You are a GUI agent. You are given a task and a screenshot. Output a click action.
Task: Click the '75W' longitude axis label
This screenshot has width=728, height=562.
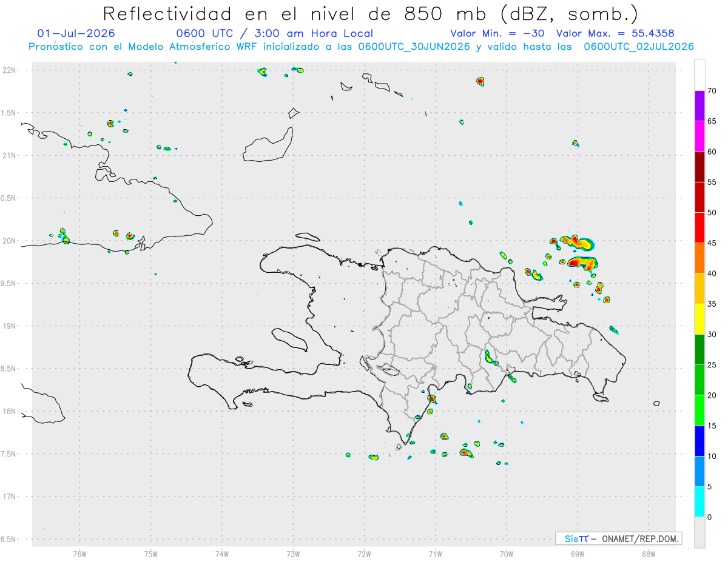(x=151, y=554)
